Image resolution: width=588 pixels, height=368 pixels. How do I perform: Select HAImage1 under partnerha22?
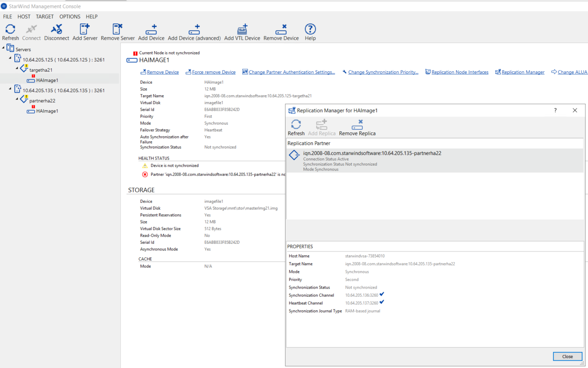coord(47,111)
